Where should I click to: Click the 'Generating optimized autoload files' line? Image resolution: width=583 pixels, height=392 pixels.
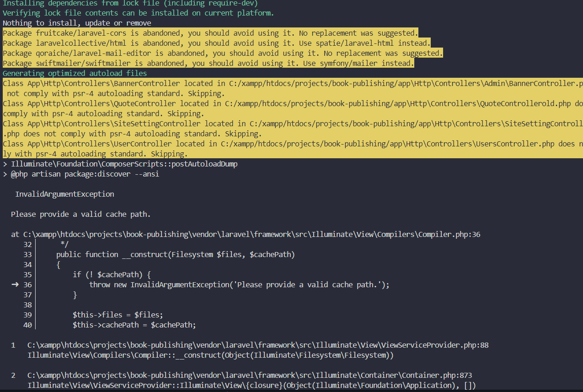[75, 73]
